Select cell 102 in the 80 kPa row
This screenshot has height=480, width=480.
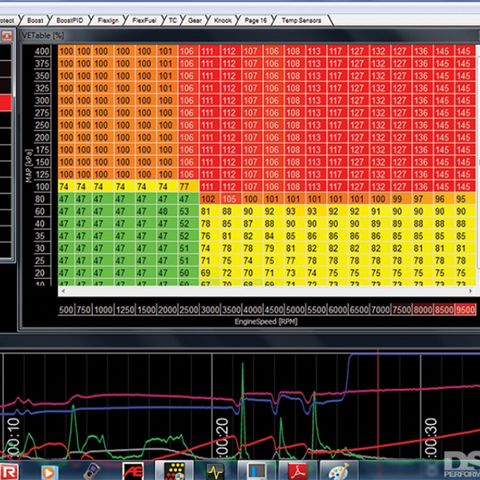click(208, 199)
